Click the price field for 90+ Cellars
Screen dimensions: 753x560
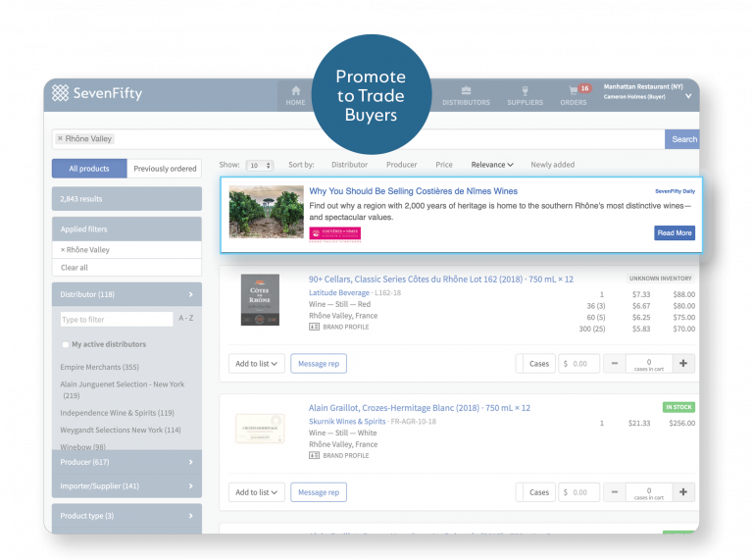578,364
